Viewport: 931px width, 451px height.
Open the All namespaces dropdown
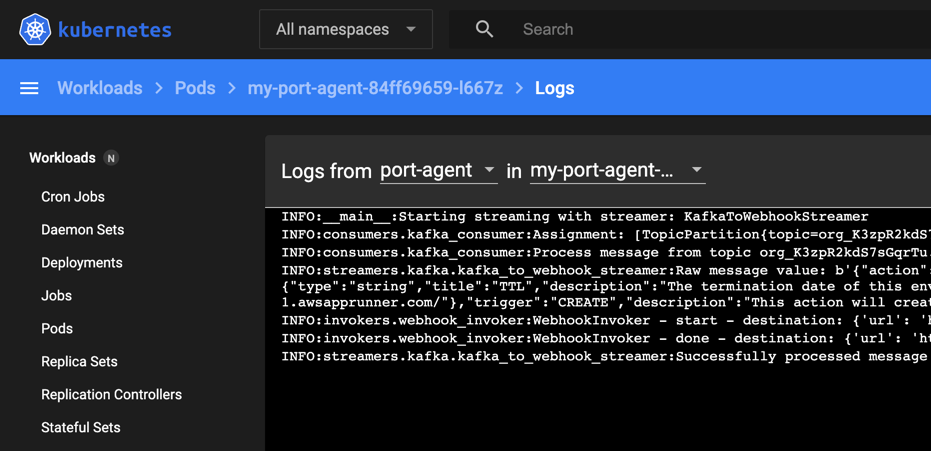pos(345,30)
